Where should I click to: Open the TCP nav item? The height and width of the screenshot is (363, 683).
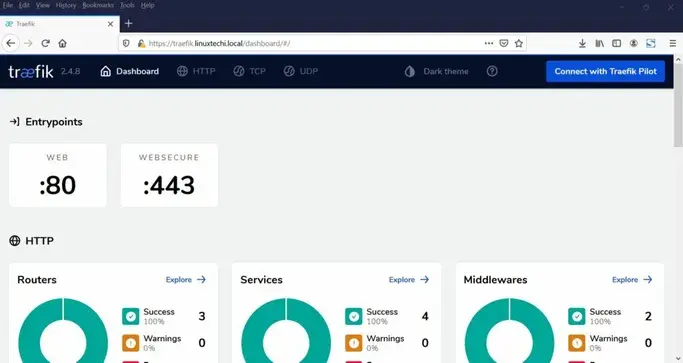[249, 71]
